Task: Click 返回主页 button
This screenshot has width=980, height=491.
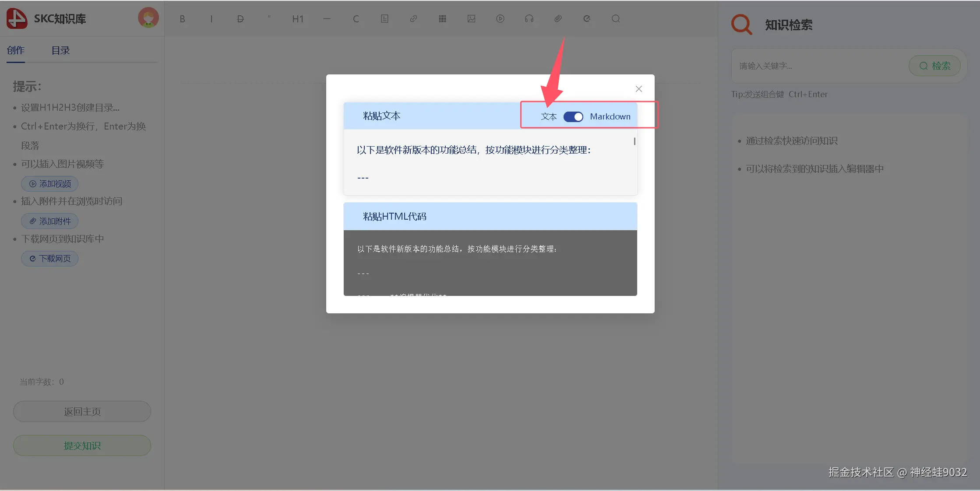Action: pos(82,411)
